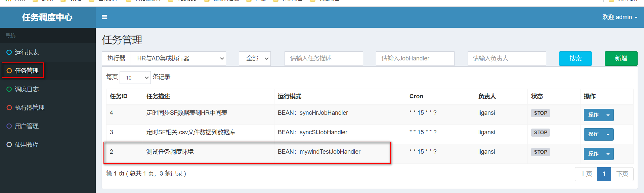
Task: Click STOP status badge for task 2
Action: pyautogui.click(x=541, y=152)
